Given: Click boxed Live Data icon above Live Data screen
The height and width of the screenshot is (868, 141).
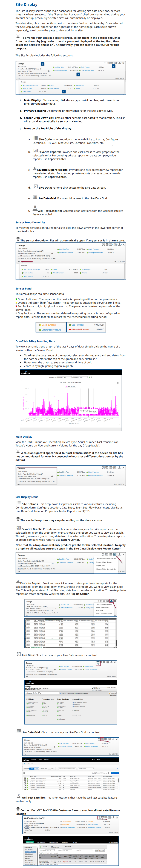Looking at the screenshot, I should [99, 662].
